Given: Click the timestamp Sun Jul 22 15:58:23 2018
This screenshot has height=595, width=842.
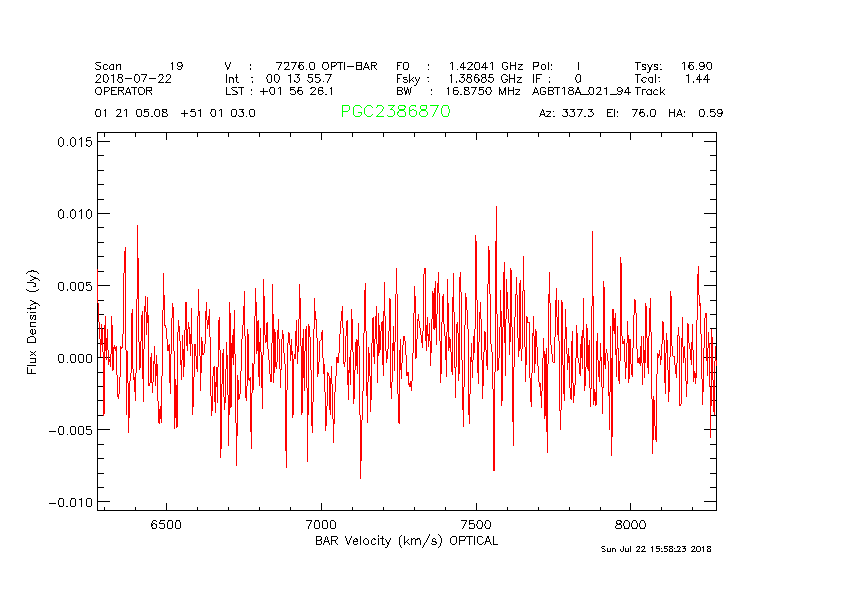Looking at the screenshot, I should [x=655, y=549].
